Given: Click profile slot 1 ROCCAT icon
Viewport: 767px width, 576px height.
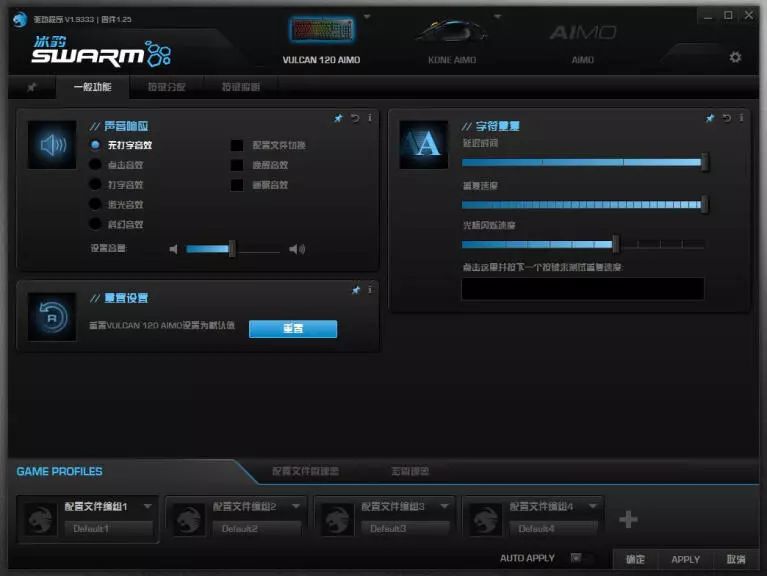Looking at the screenshot, I should click(40, 519).
